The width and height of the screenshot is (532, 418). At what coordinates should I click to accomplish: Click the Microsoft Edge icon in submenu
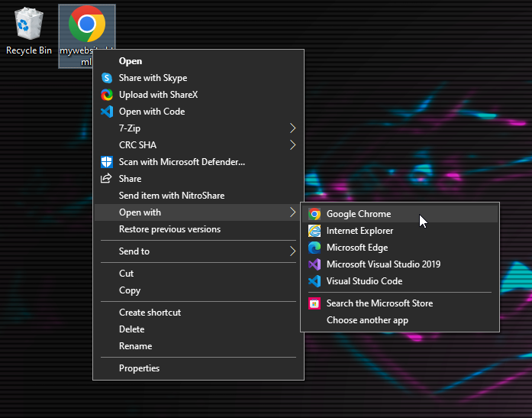click(314, 248)
